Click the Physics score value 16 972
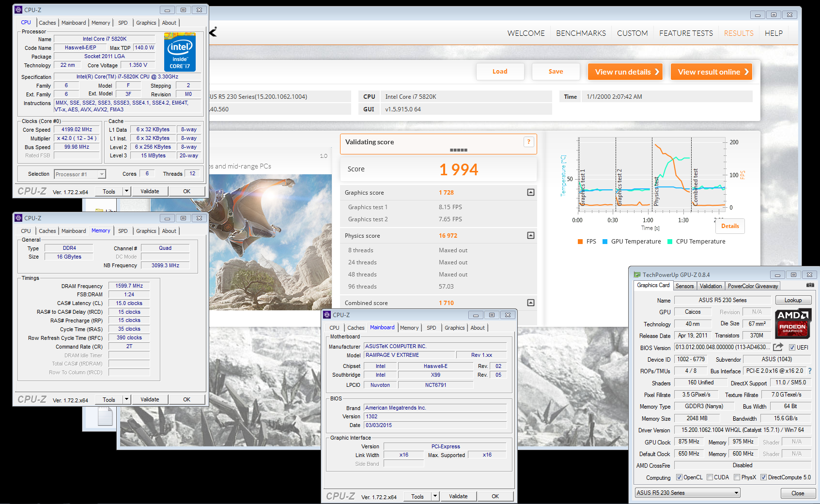This screenshot has width=820, height=504. coord(448,236)
